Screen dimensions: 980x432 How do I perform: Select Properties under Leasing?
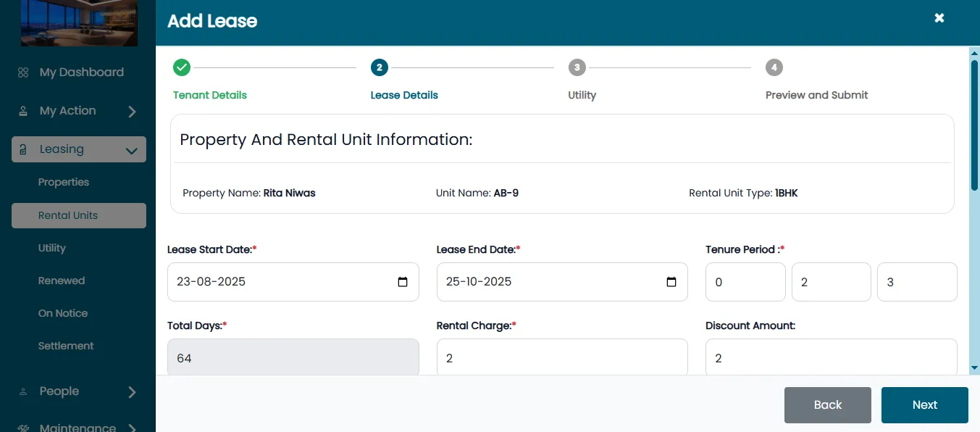pos(64,182)
